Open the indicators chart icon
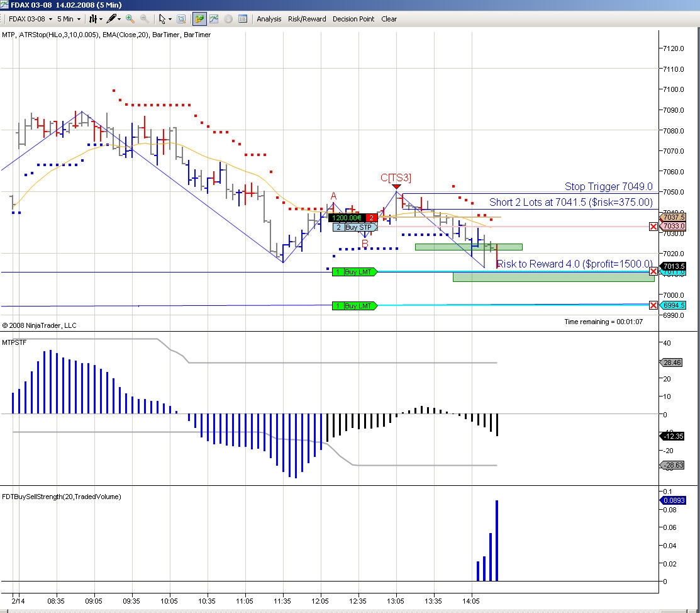The height and width of the screenshot is (613, 700). pos(214,19)
